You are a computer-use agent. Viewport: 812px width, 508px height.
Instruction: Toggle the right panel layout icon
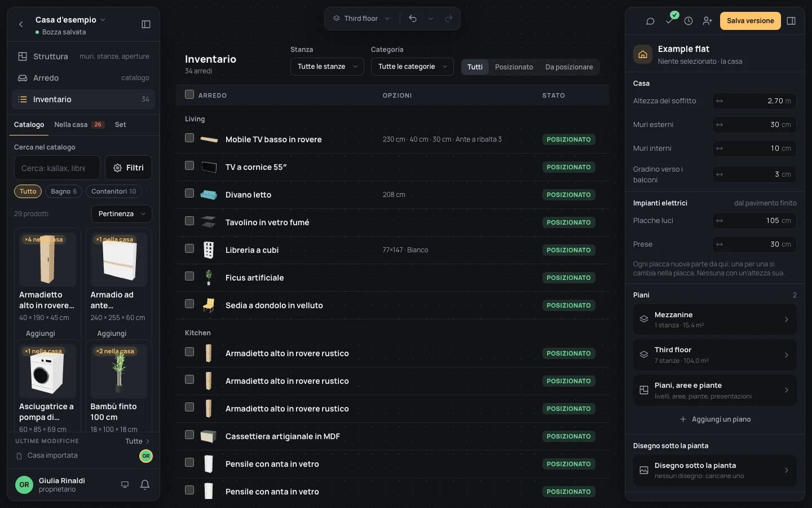(x=791, y=21)
